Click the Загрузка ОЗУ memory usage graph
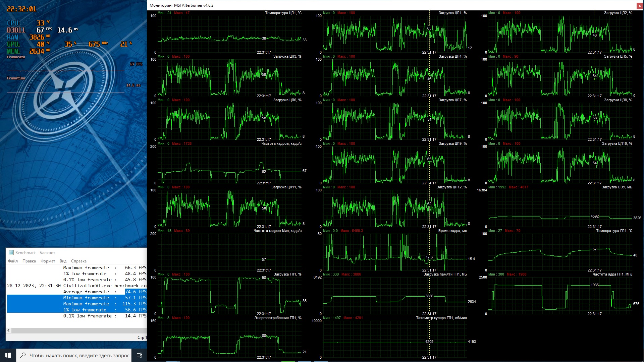 tap(560, 208)
